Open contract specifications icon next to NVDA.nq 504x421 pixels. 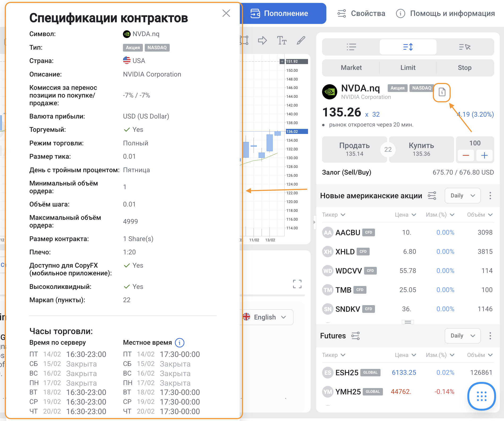442,92
